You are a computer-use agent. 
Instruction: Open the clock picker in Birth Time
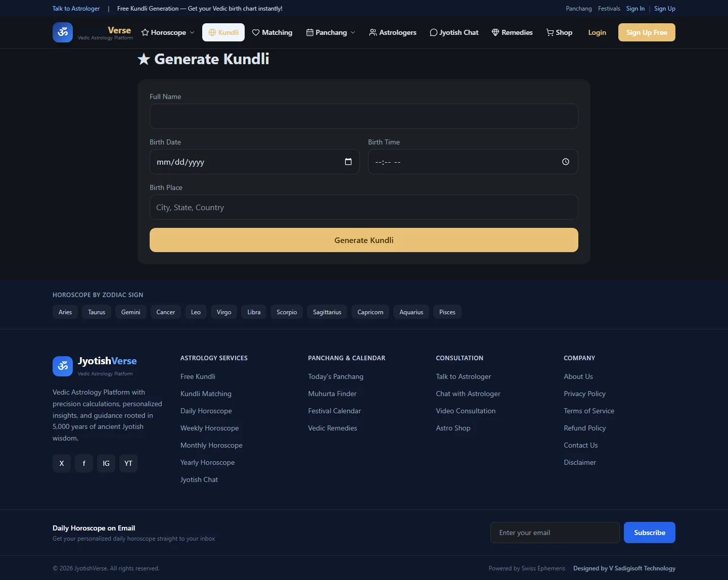point(566,162)
